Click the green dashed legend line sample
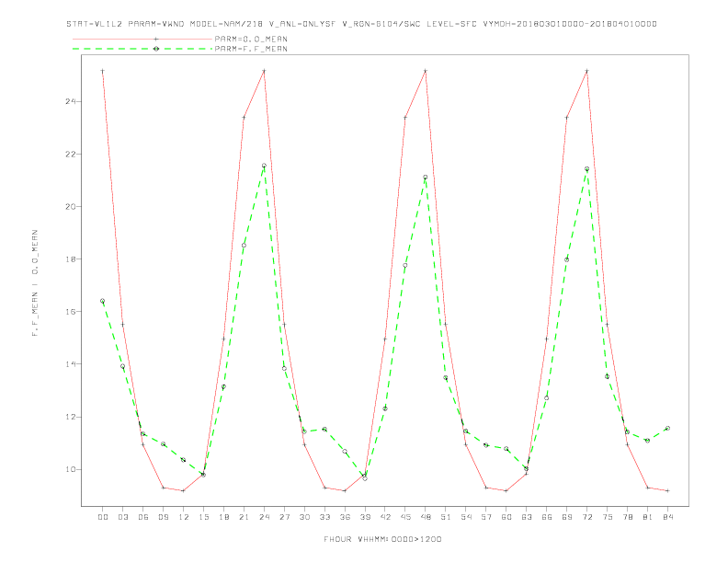The image size is (728, 563). tap(142, 49)
